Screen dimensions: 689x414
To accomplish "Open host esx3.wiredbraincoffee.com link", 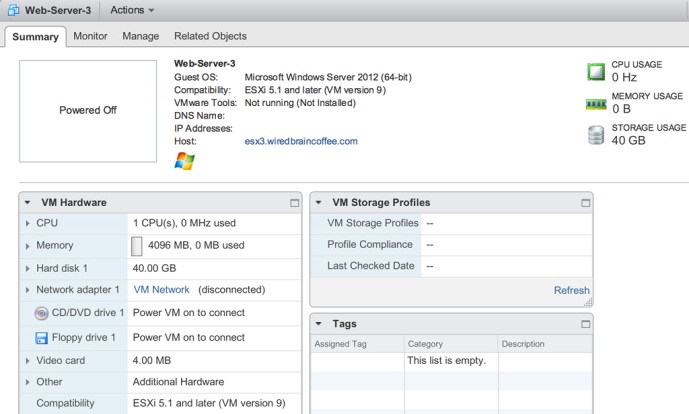I will point(301,141).
